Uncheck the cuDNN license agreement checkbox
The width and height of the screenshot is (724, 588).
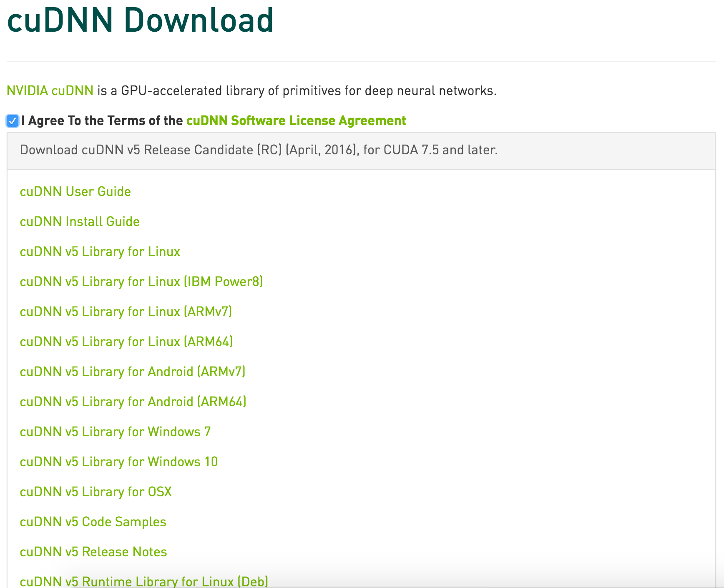[12, 121]
